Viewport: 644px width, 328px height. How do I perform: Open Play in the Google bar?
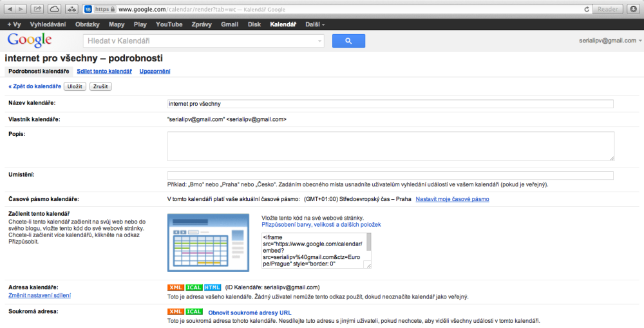point(140,24)
